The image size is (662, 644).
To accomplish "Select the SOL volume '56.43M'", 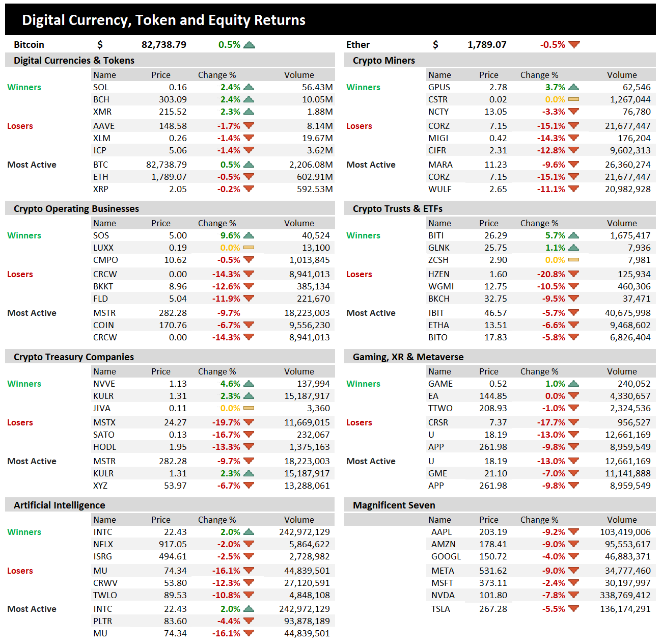I will coord(317,87).
